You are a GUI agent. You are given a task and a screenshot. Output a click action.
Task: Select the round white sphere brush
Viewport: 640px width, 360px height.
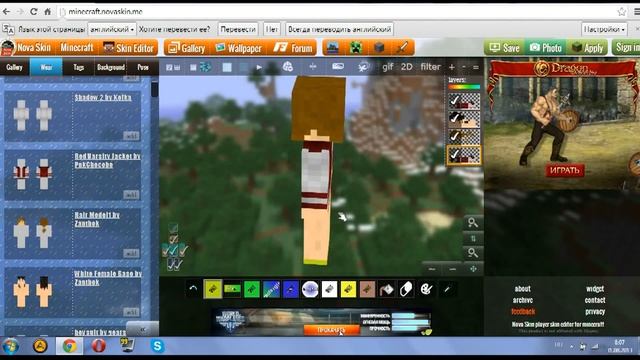point(310,289)
